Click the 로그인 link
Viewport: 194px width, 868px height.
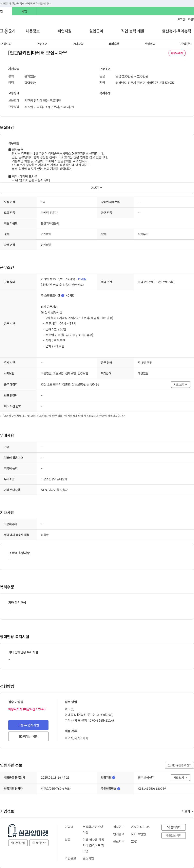tap(181, 20)
